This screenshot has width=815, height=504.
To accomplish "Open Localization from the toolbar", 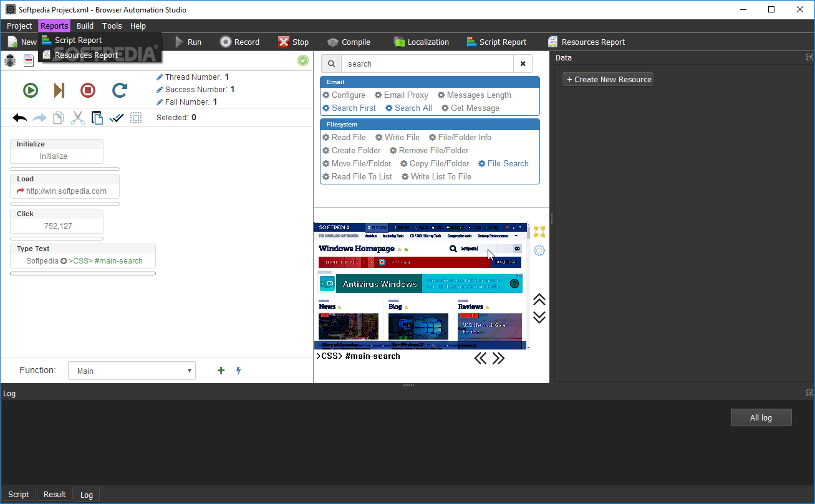I will [x=421, y=42].
